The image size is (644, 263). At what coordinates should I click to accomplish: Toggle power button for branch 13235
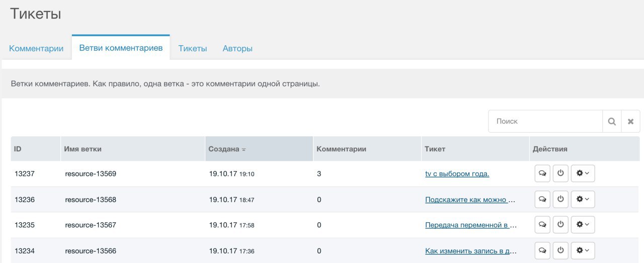[560, 225]
